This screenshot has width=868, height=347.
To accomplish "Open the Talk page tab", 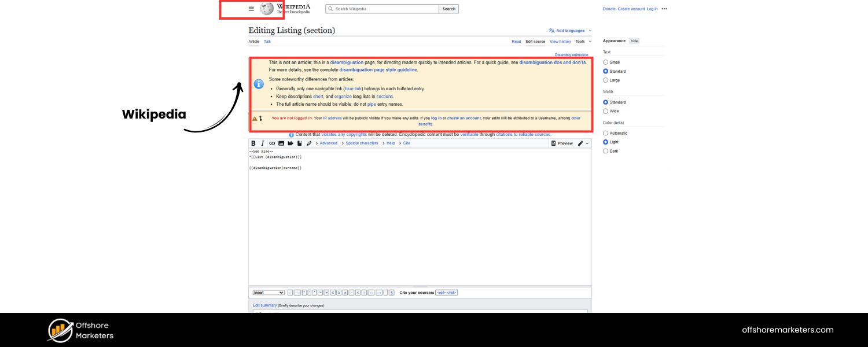I will tap(267, 41).
